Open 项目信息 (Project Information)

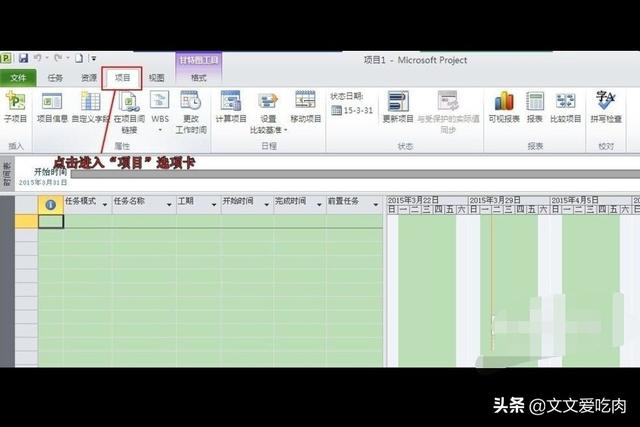point(51,106)
